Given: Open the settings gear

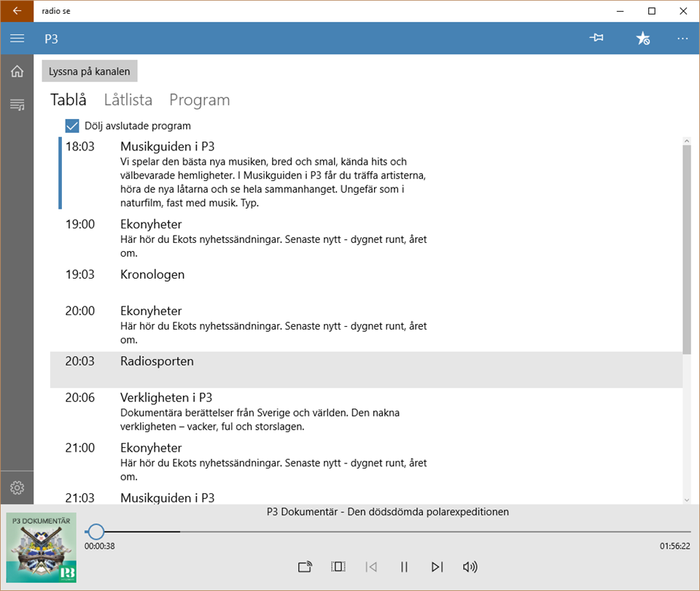Looking at the screenshot, I should [x=17, y=487].
